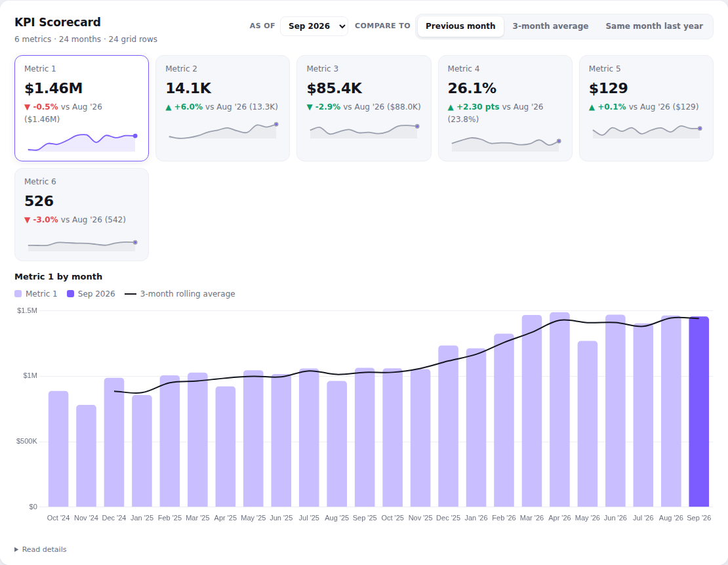
Task: Click the 'Metric 1 by month' chart heading
Action: click(x=58, y=276)
